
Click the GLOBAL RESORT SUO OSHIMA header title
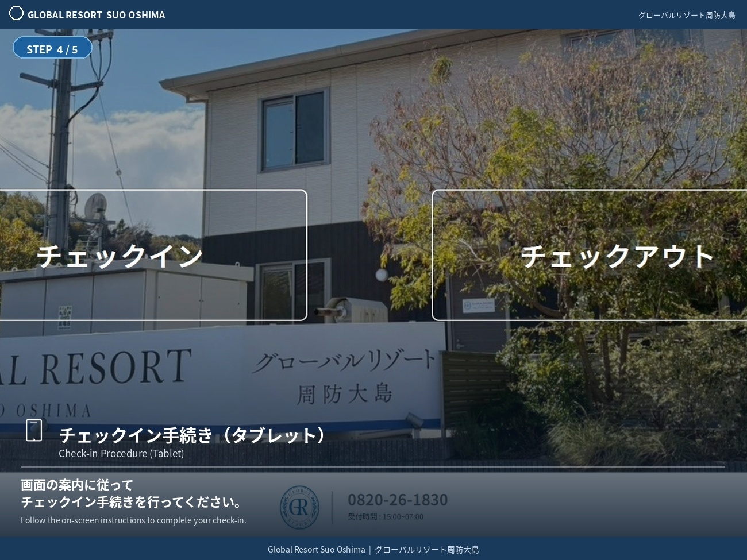tap(97, 15)
